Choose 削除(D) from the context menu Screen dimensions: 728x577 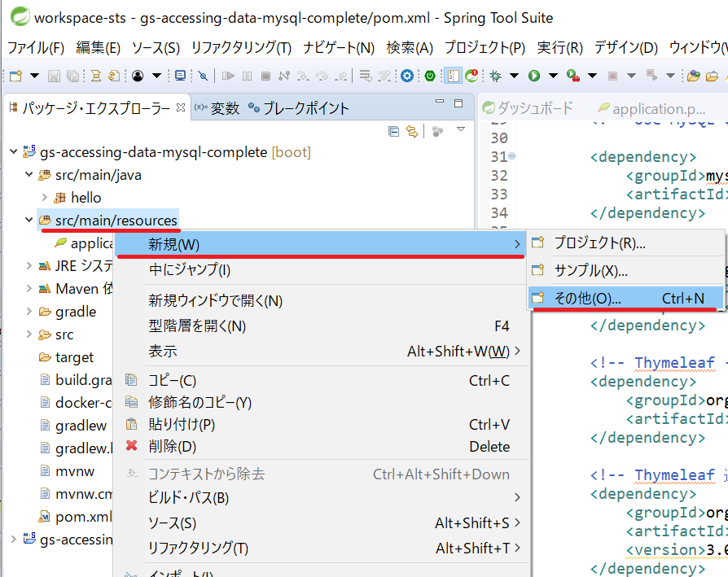(x=172, y=447)
